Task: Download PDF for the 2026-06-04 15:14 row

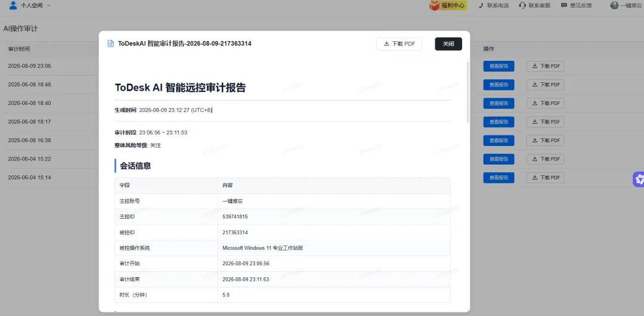Action: point(546,178)
